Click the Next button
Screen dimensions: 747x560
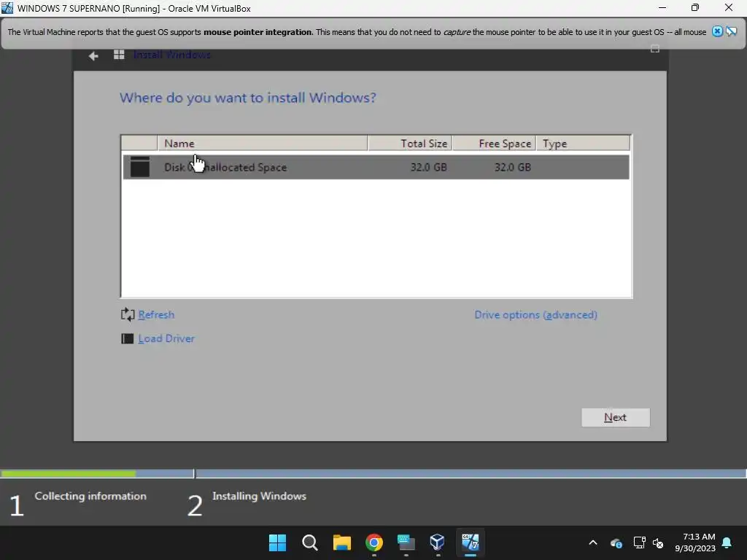coord(616,418)
